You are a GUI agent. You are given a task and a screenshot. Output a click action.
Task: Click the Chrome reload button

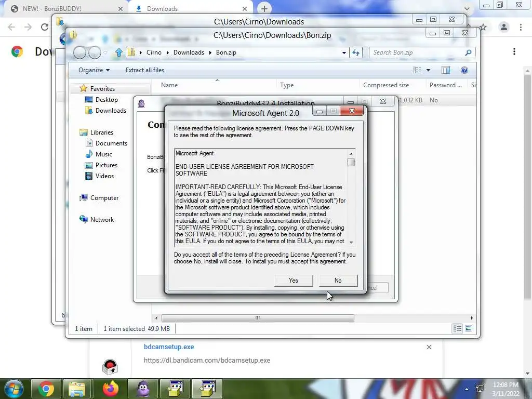[x=45, y=27]
